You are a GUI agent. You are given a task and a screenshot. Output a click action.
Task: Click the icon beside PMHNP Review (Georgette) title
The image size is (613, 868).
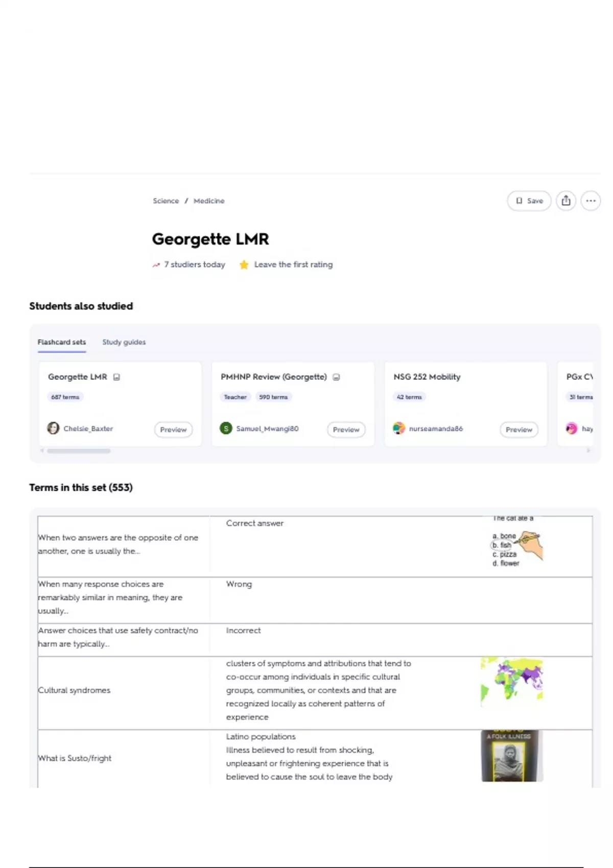pyautogui.click(x=336, y=377)
